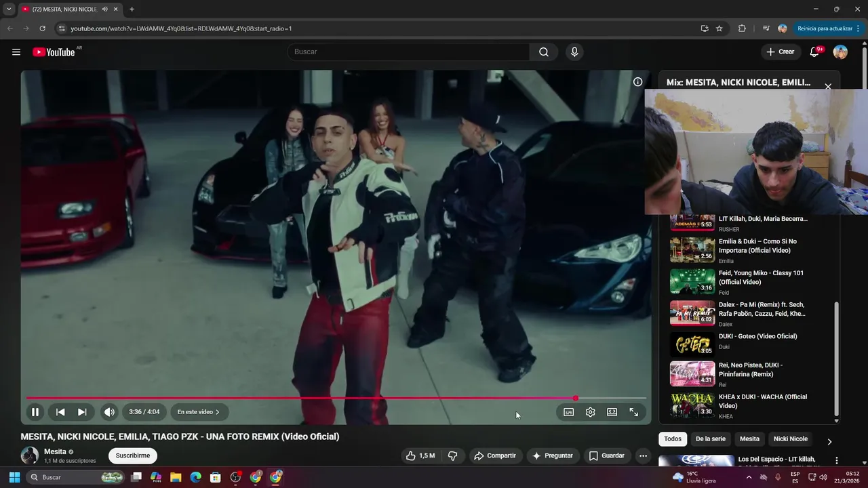Viewport: 868px width, 488px height.
Task: Open a new Chrome tab
Action: point(132,9)
